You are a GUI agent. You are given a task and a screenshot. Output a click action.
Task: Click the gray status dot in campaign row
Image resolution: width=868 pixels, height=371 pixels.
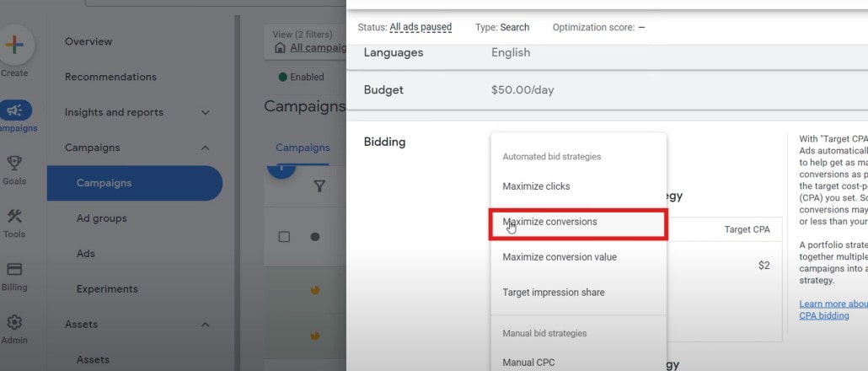(x=315, y=237)
